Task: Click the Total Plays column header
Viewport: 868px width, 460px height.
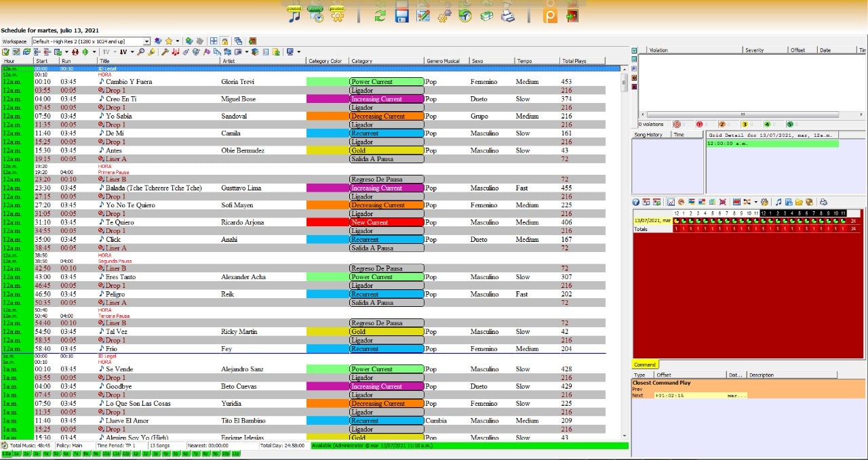Action: [x=574, y=61]
